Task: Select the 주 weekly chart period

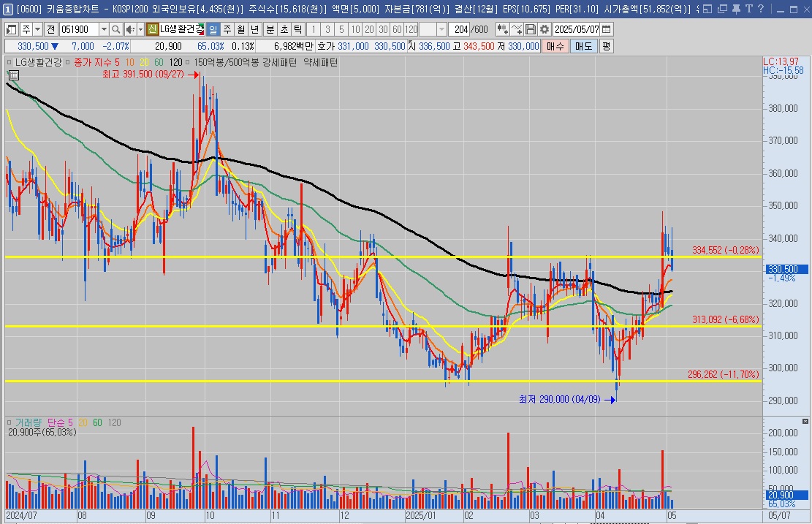Action: [227, 29]
